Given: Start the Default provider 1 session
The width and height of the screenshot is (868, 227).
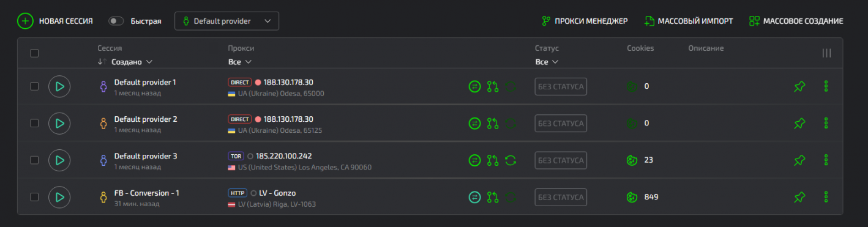Looking at the screenshot, I should tap(59, 86).
